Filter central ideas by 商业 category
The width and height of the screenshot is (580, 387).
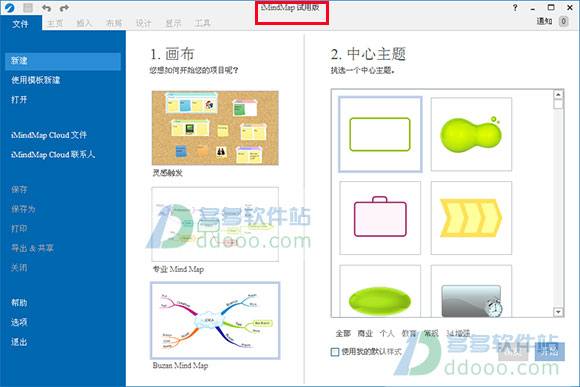(365, 333)
